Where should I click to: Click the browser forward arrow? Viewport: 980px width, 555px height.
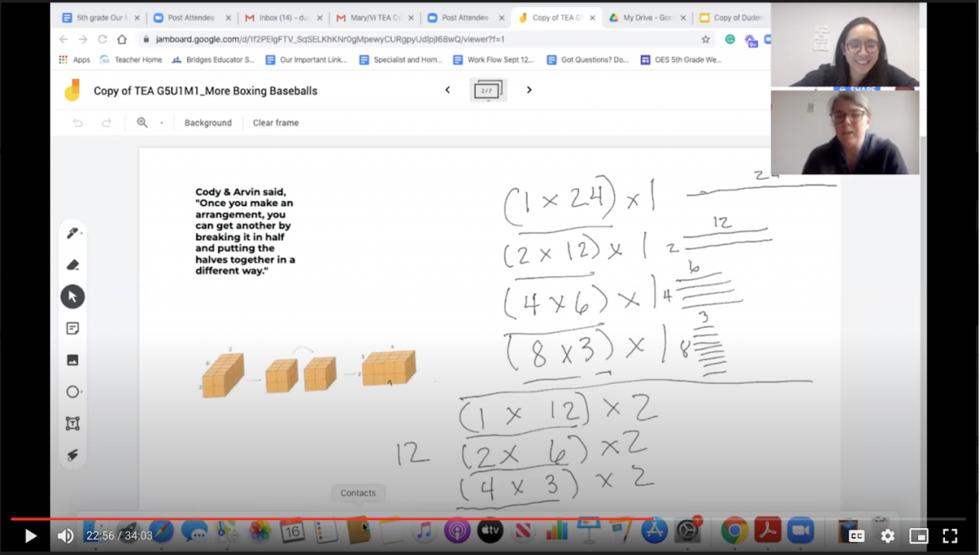pyautogui.click(x=83, y=39)
